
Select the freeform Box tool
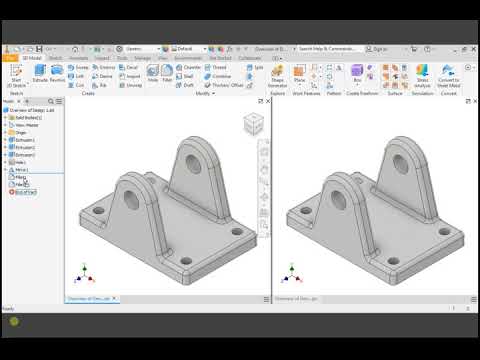pyautogui.click(x=357, y=74)
